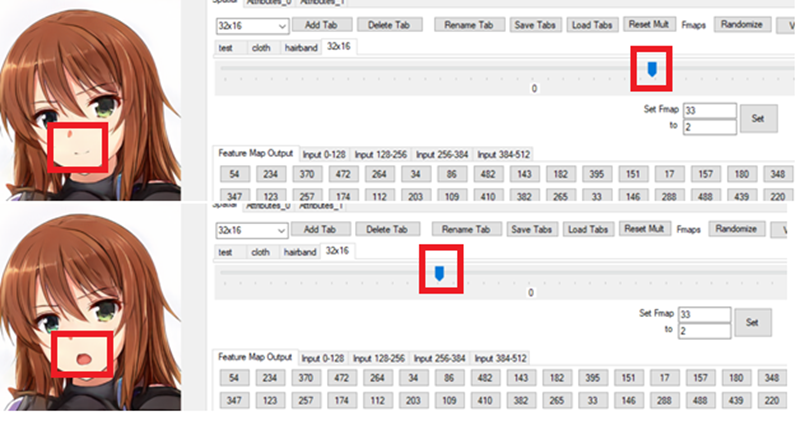
Task: Open Input 384-512 tab in lower panel
Action: click(x=501, y=359)
